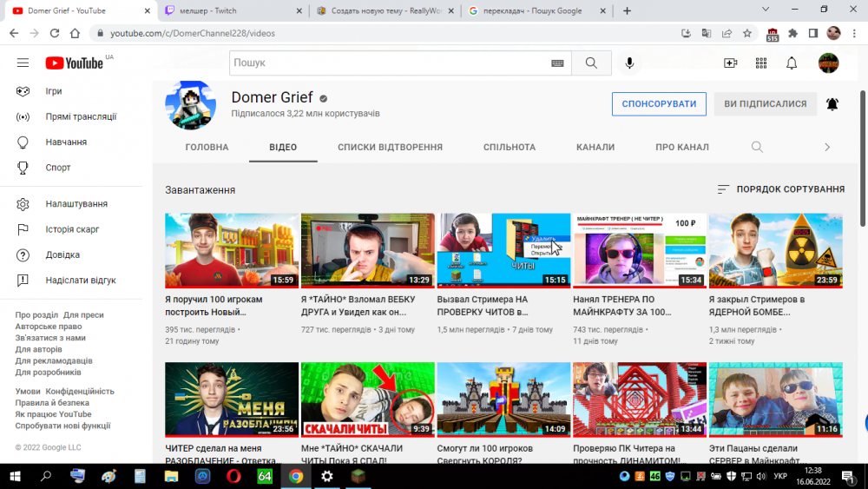Open the Minecraft block icon in taskbar
This screenshot has height=489, width=868.
click(358, 476)
